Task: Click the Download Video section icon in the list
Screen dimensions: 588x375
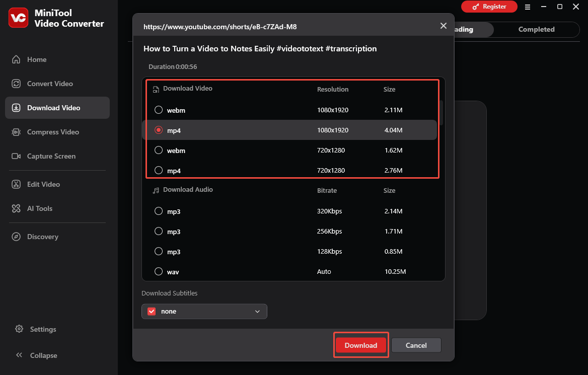Action: point(156,89)
